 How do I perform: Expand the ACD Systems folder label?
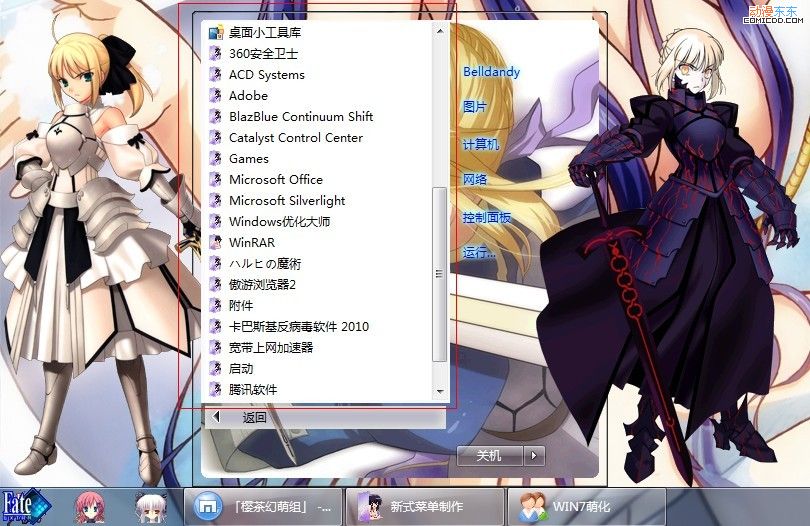point(267,74)
